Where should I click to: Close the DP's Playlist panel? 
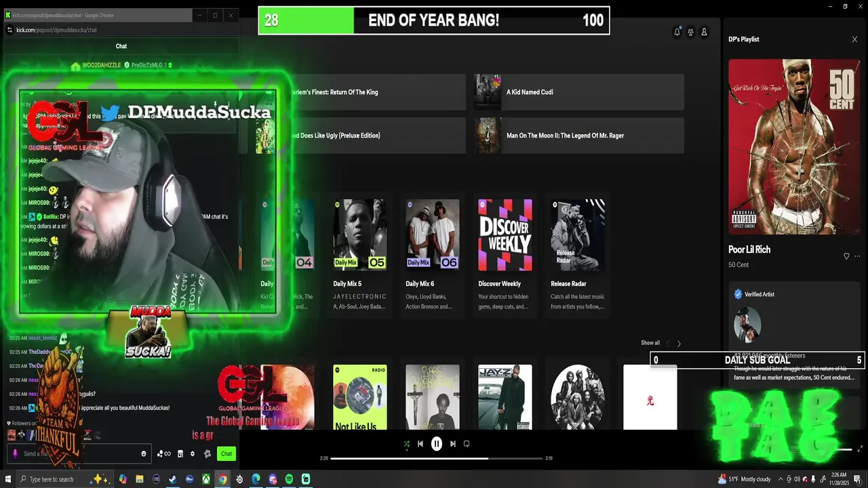click(854, 39)
